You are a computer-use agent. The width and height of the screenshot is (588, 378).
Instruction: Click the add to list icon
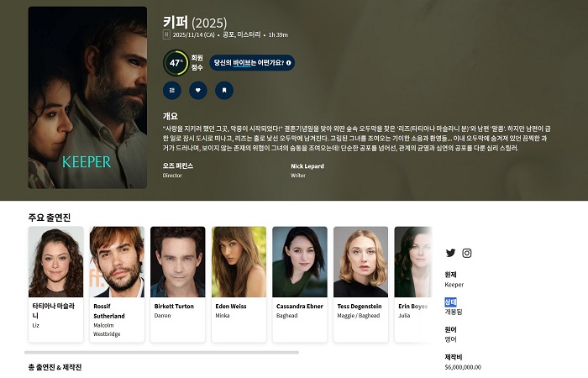171,91
